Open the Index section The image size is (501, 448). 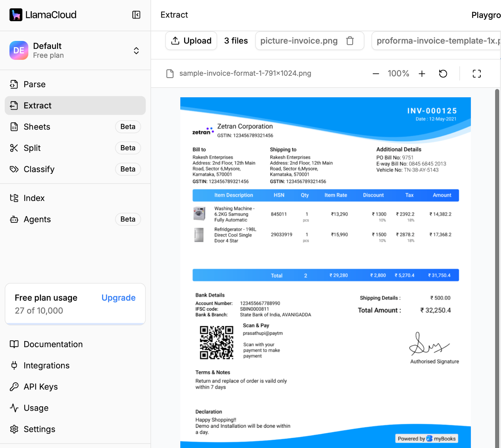click(75, 198)
